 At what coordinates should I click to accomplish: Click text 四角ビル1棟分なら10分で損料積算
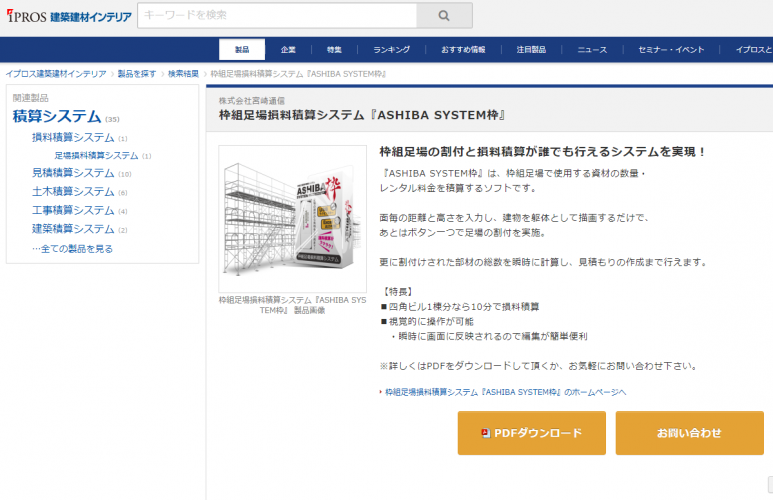(x=463, y=307)
